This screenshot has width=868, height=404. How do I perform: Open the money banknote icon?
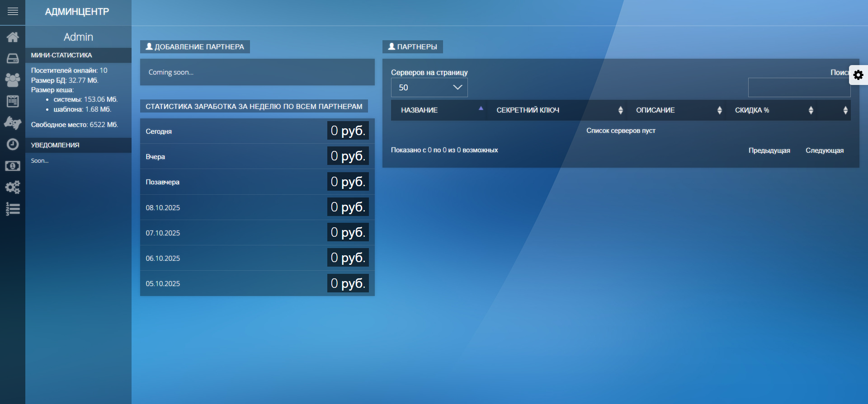coord(13,166)
